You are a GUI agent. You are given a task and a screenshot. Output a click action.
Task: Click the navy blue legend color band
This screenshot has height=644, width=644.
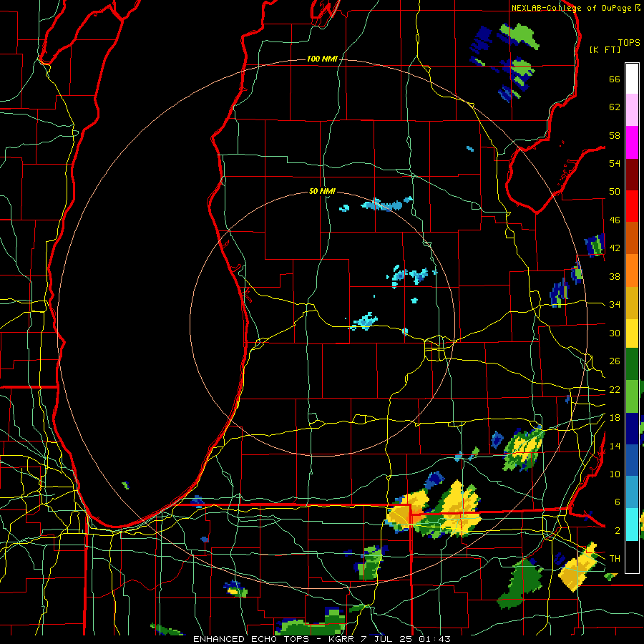pos(632,429)
